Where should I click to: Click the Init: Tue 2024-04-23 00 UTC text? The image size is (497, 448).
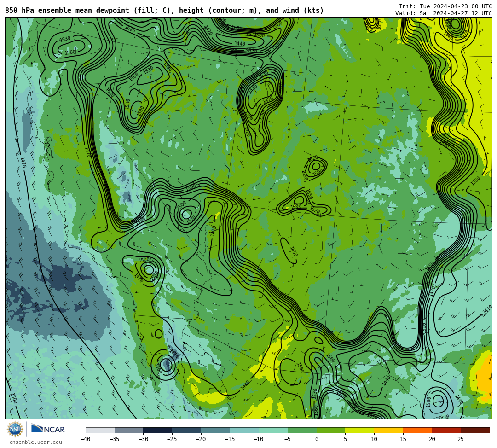pyautogui.click(x=445, y=6)
